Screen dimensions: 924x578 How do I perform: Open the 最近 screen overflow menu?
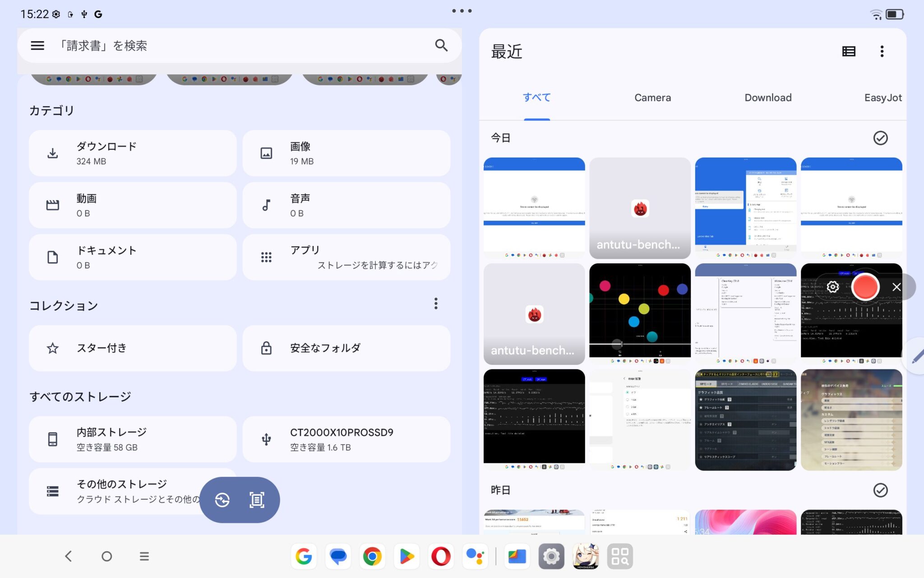(x=882, y=51)
